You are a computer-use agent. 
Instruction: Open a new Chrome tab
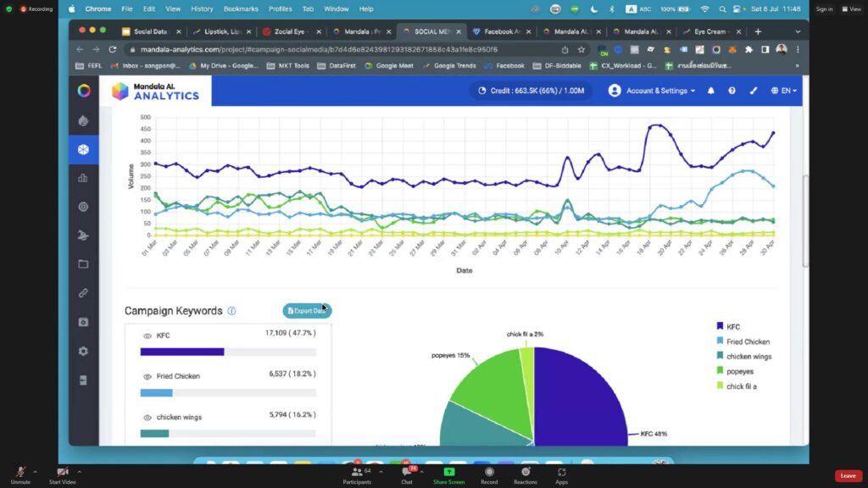(758, 31)
